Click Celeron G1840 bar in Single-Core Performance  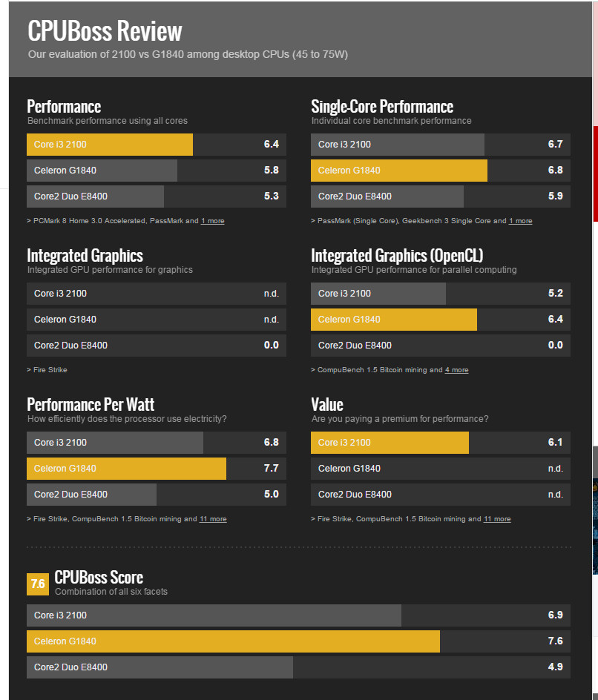399,171
